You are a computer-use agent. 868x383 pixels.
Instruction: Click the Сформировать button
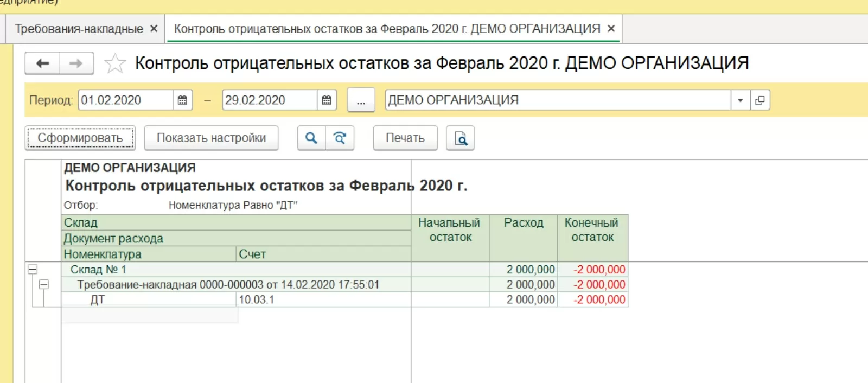80,138
